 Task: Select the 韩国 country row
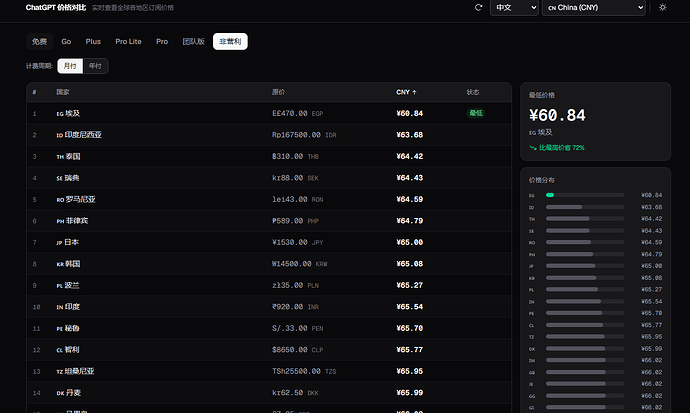pos(269,264)
